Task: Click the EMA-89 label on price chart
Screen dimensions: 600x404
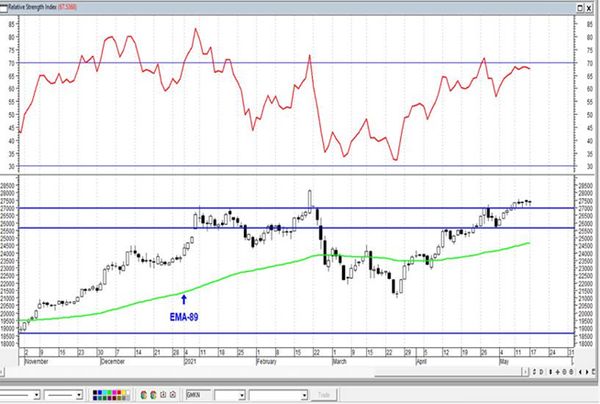Action: click(x=184, y=317)
